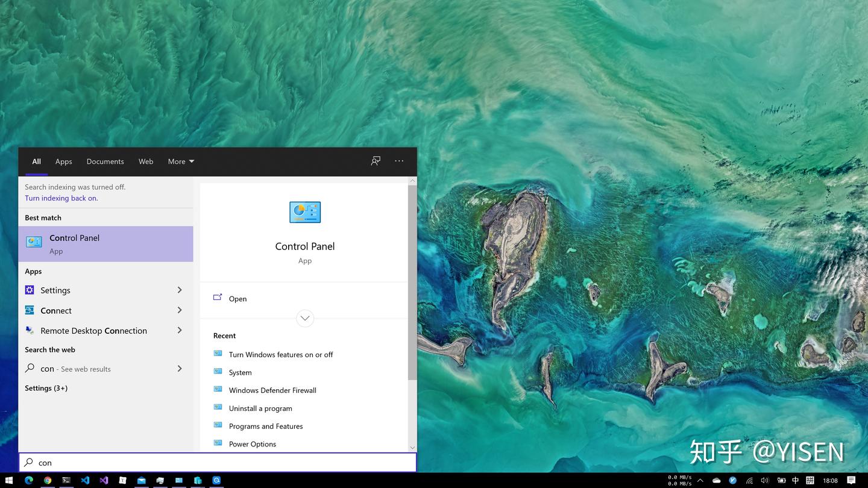Switch to the Documents search tab
This screenshot has height=488, width=868.
pyautogui.click(x=105, y=161)
